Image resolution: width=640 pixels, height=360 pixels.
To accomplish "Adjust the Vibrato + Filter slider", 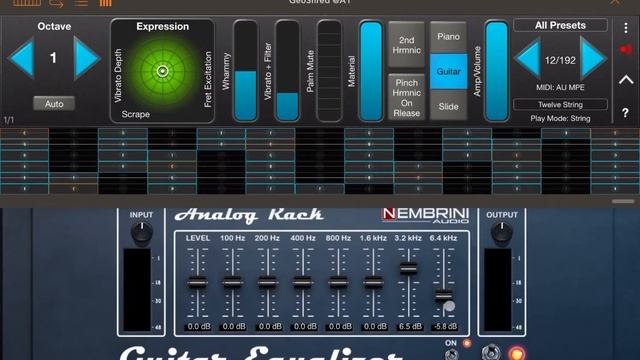I will 287,71.
